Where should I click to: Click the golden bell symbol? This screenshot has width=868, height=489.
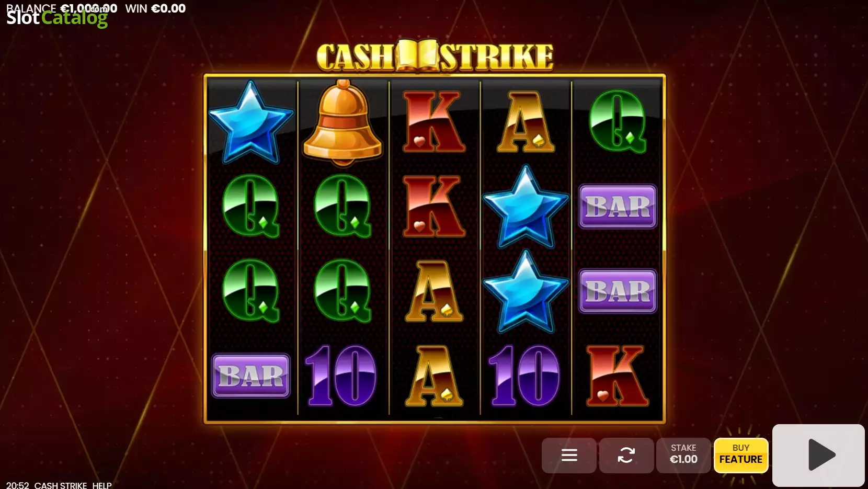pyautogui.click(x=342, y=123)
